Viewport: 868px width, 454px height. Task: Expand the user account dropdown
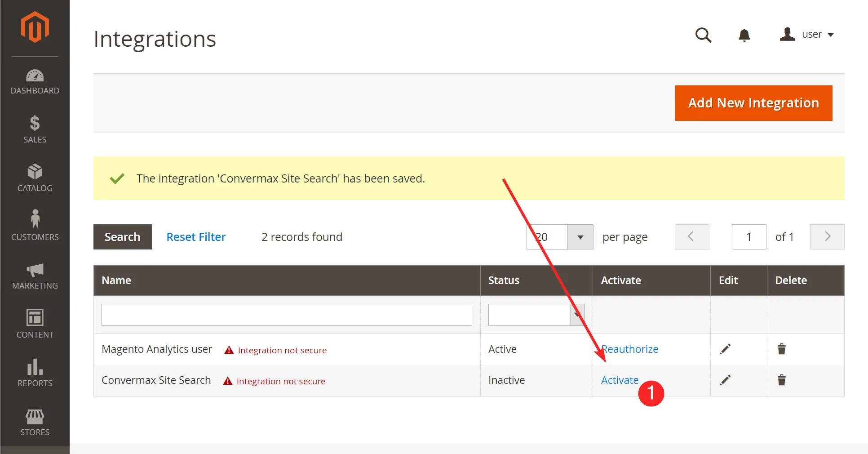[x=807, y=35]
